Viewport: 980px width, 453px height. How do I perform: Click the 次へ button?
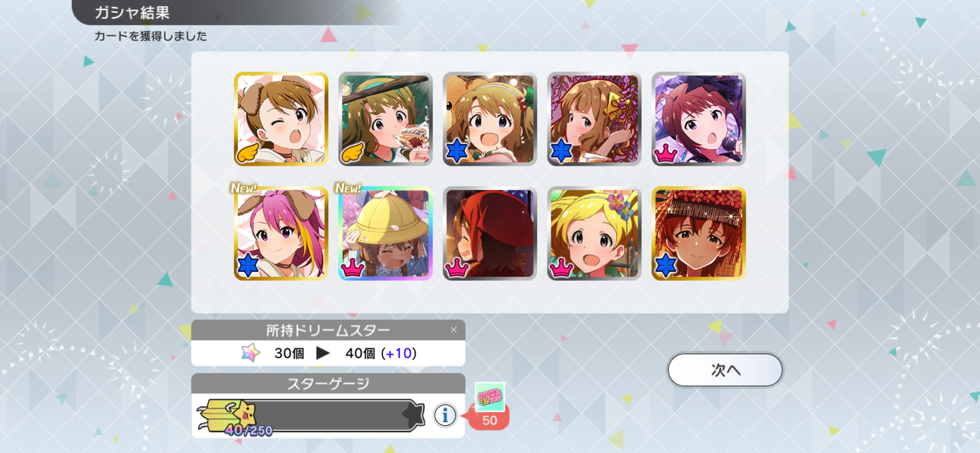[x=725, y=370]
